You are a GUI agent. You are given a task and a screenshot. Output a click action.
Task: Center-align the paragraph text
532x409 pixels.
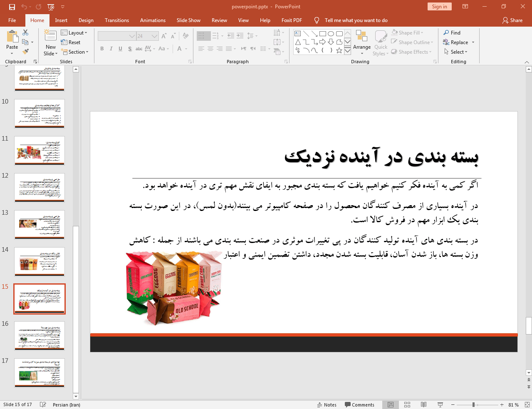pos(210,49)
